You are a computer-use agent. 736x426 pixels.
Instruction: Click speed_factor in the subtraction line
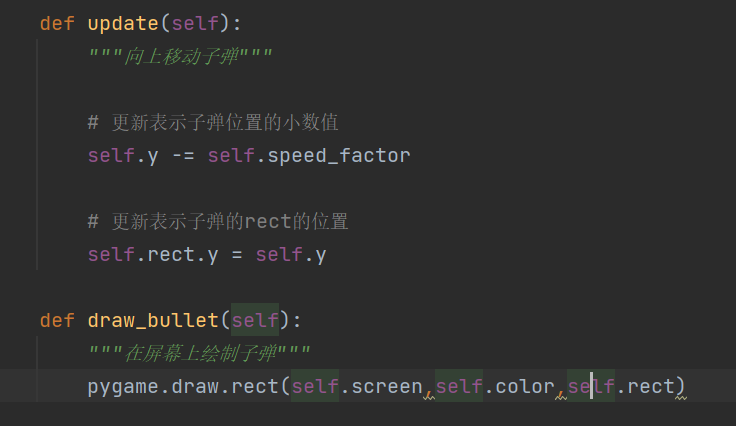(339, 156)
